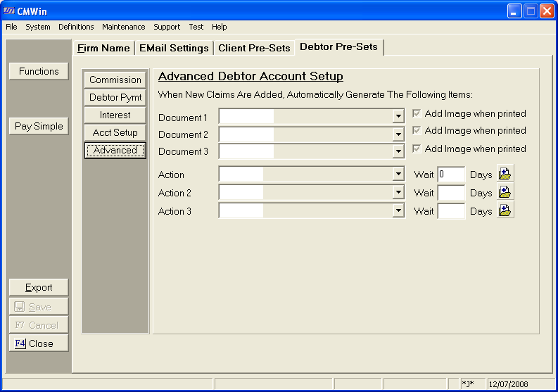Open the Maintenance menu
Image resolution: width=558 pixels, height=392 pixels.
pyautogui.click(x=123, y=27)
